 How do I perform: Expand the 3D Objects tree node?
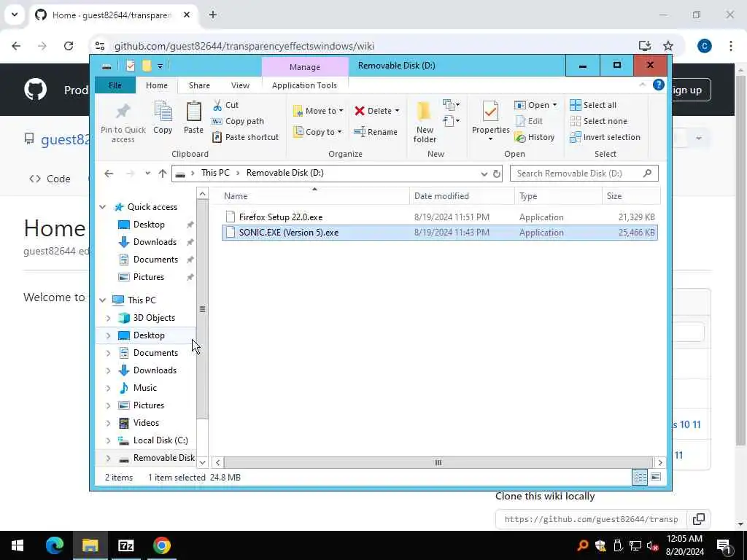pos(108,318)
